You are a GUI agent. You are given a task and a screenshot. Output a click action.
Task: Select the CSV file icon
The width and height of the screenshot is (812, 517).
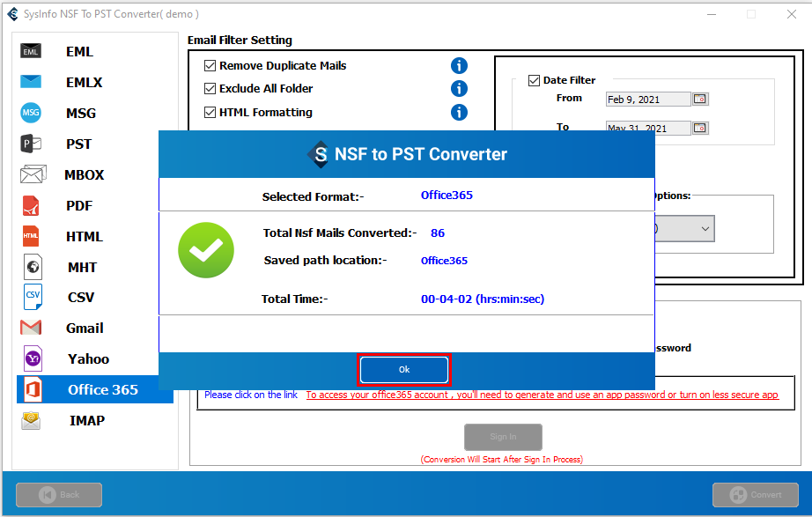[x=33, y=297]
